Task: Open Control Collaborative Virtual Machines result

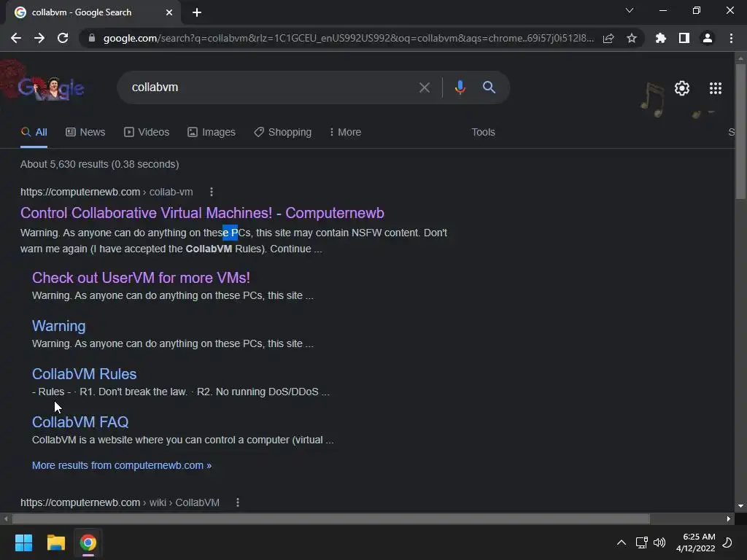Action: 202,213
